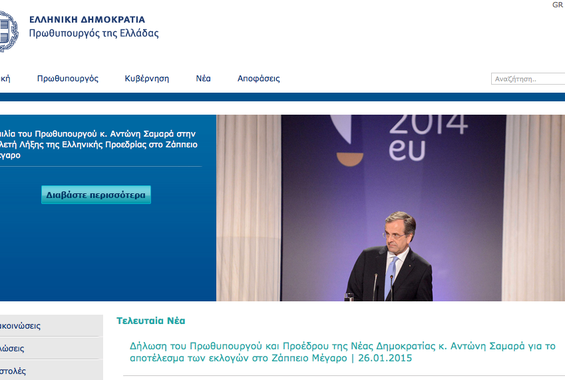
Task: Click the partially visible first navigation item
Action: coord(5,79)
